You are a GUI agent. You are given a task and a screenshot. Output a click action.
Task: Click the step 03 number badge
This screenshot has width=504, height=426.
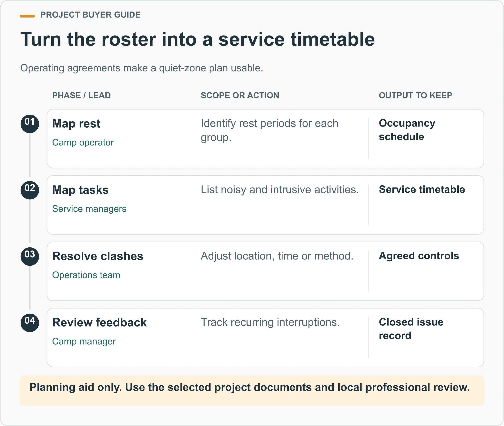[x=30, y=256]
